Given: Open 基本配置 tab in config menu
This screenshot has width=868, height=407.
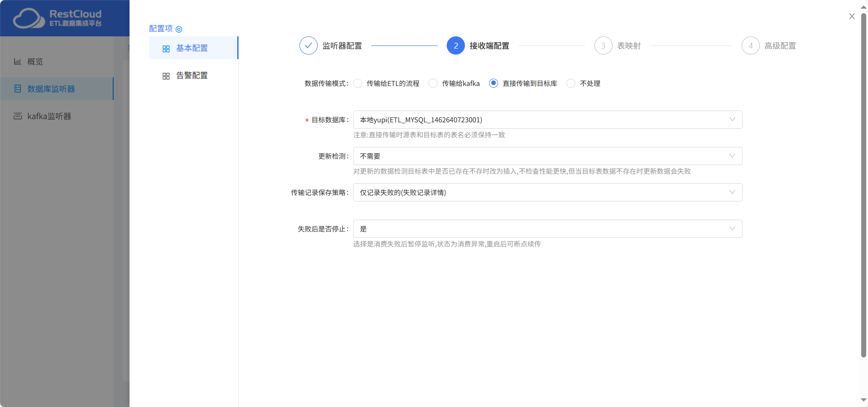Looking at the screenshot, I should click(x=194, y=48).
